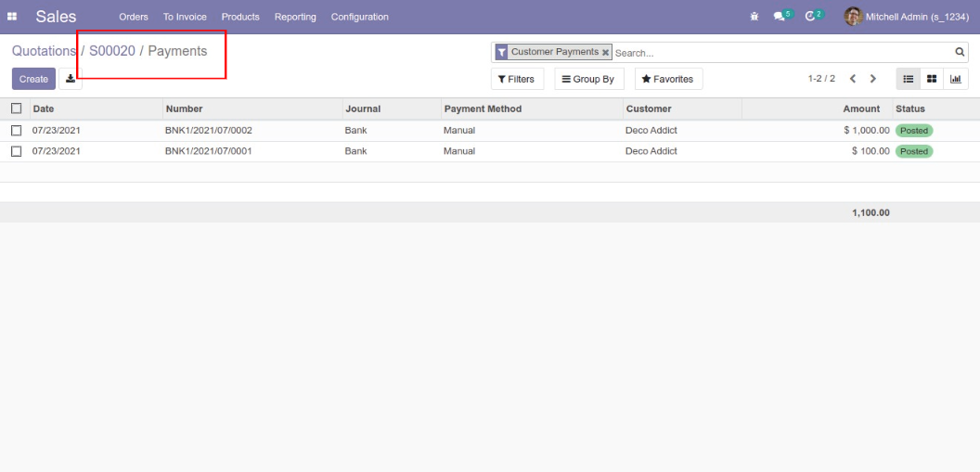
Task: Select the BNK1/2021/07/0002 row checkbox
Action: tap(17, 131)
